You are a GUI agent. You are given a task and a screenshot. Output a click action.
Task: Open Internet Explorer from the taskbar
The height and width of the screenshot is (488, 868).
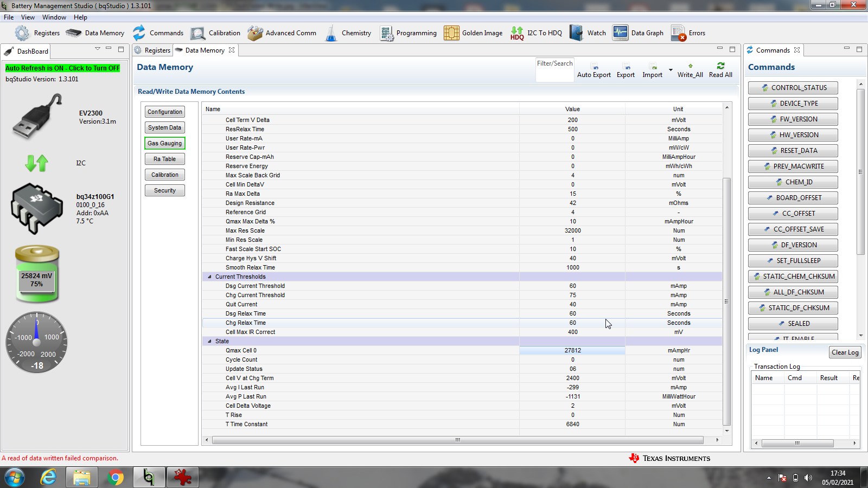(x=48, y=477)
